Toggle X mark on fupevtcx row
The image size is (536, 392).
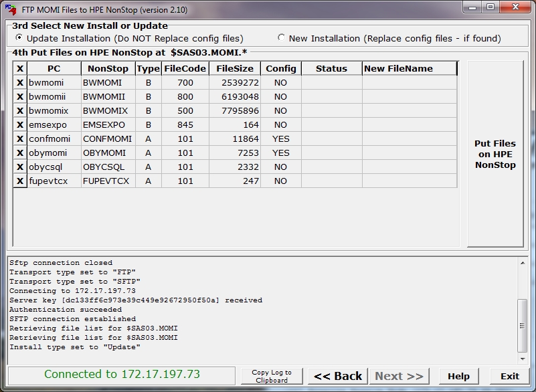pos(20,181)
